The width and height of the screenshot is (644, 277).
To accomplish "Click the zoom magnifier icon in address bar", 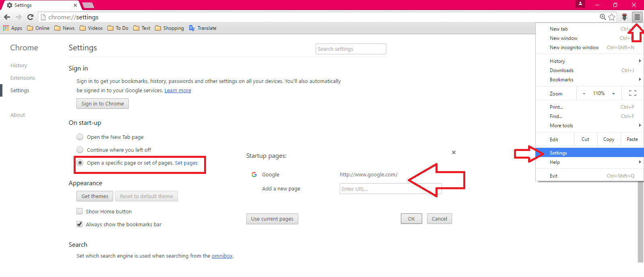I will 603,17.
